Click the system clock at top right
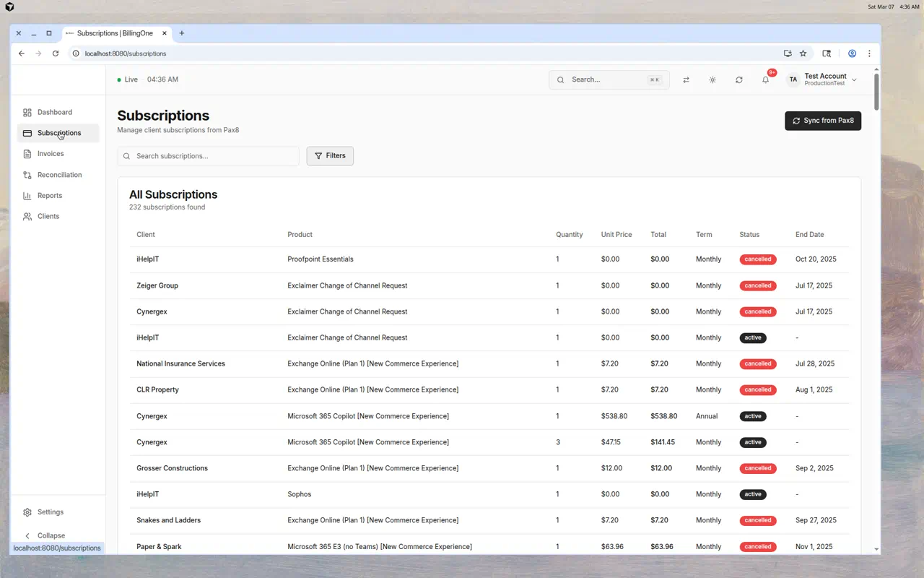 tap(910, 7)
